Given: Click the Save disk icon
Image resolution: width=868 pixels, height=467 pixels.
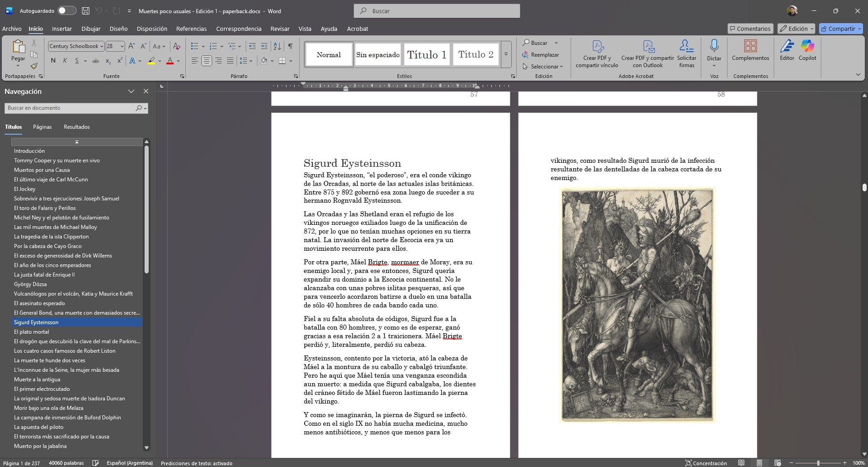Looking at the screenshot, I should [x=86, y=11].
